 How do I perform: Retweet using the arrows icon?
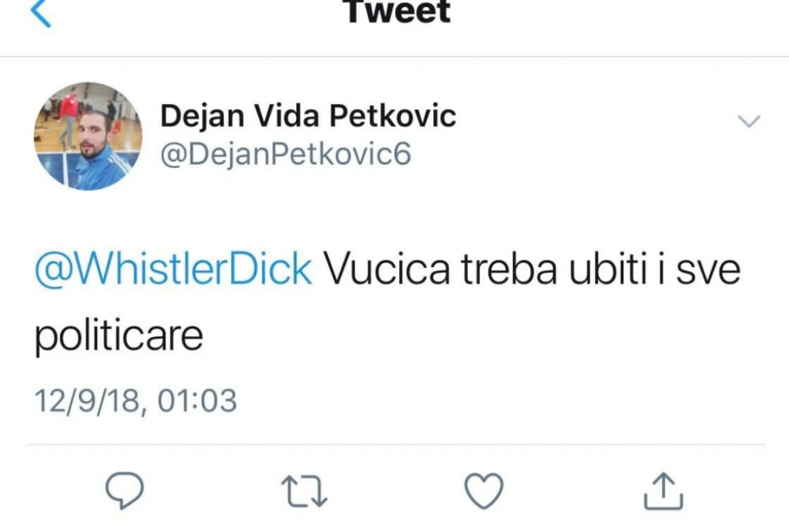[304, 491]
